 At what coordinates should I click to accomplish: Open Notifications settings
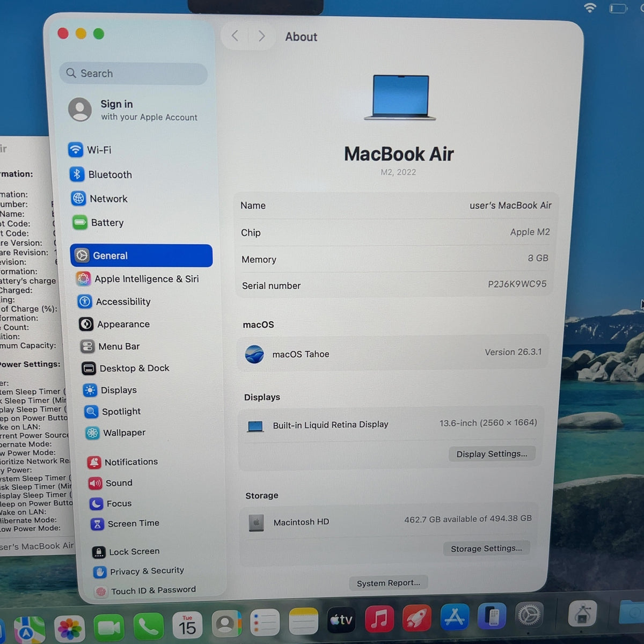pos(123,462)
